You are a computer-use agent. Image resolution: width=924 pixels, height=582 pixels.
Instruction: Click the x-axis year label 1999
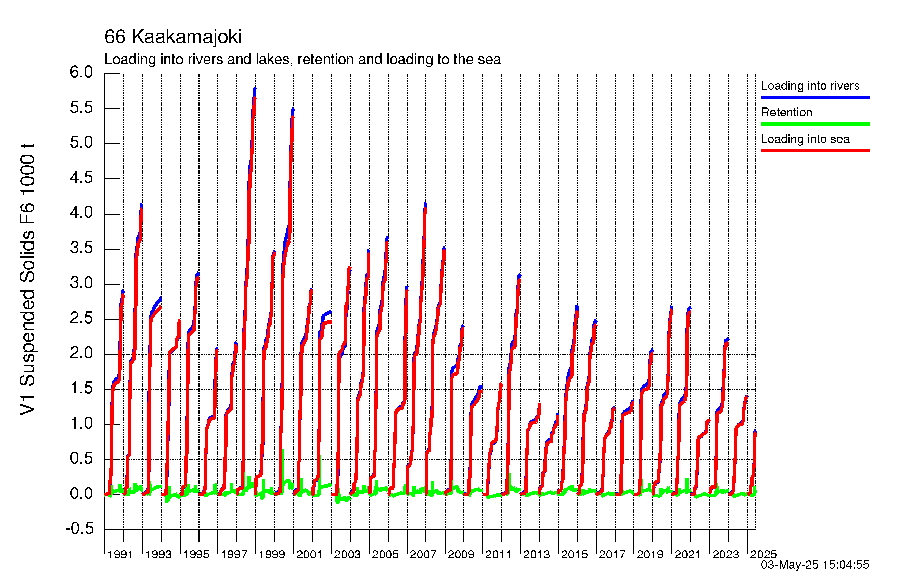point(272,554)
